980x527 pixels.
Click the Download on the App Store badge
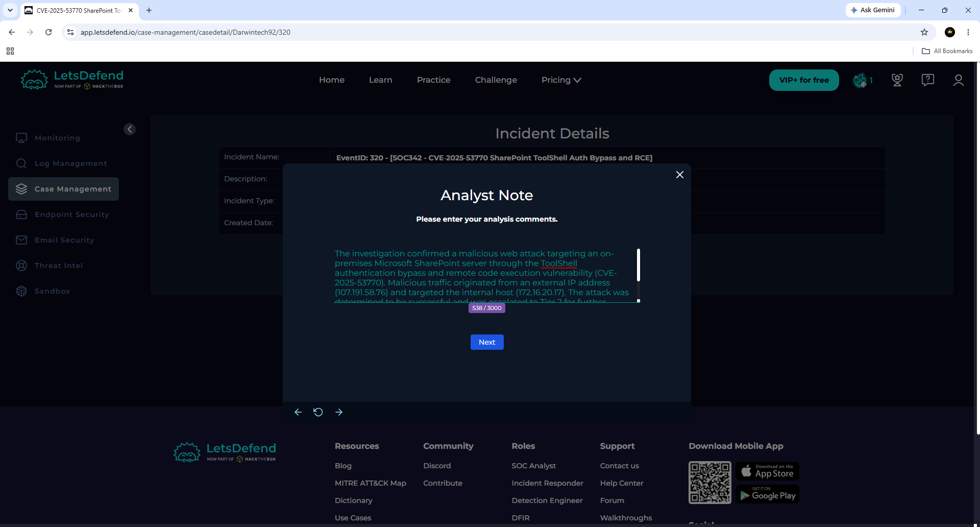[x=768, y=471]
